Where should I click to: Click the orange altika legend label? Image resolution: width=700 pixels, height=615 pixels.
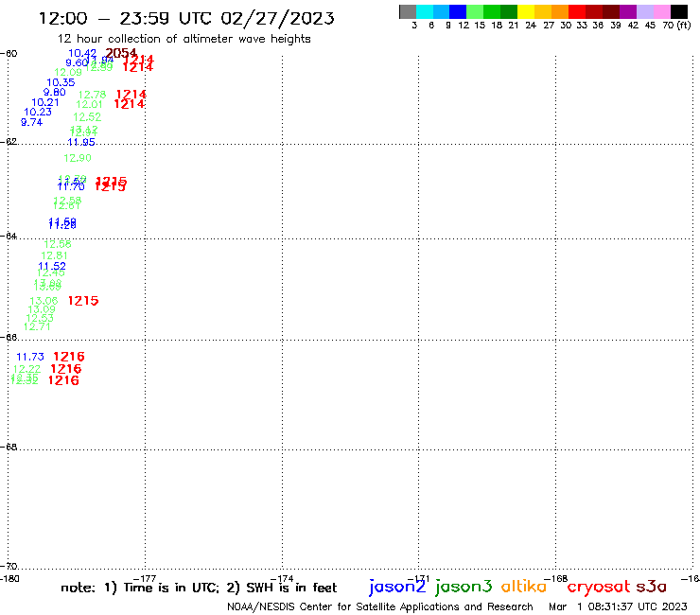point(524,587)
